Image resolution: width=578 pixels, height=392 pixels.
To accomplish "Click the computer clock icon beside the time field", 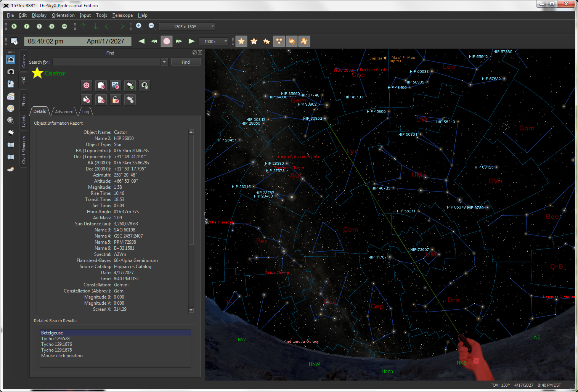I will click(x=14, y=41).
